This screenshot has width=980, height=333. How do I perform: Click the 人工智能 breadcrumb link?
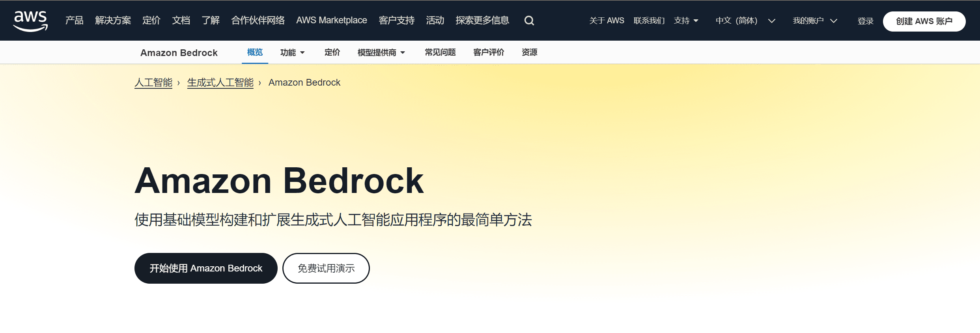tap(153, 82)
